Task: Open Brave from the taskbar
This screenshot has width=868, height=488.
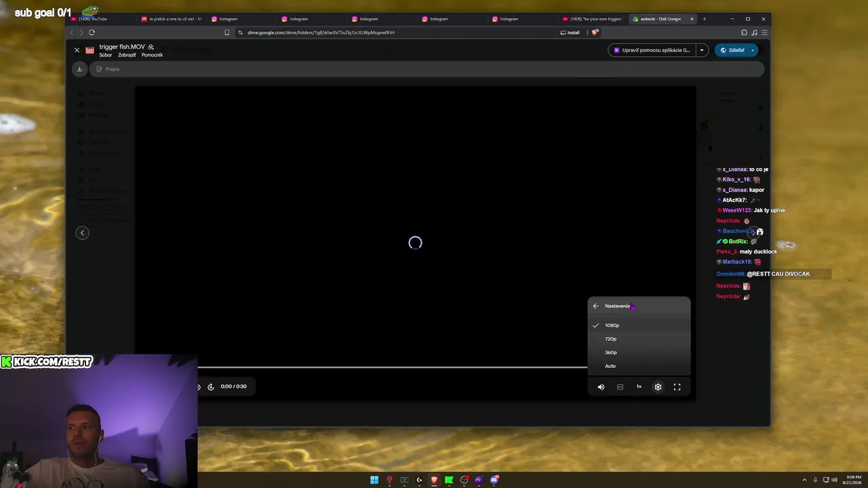Action: [x=434, y=480]
